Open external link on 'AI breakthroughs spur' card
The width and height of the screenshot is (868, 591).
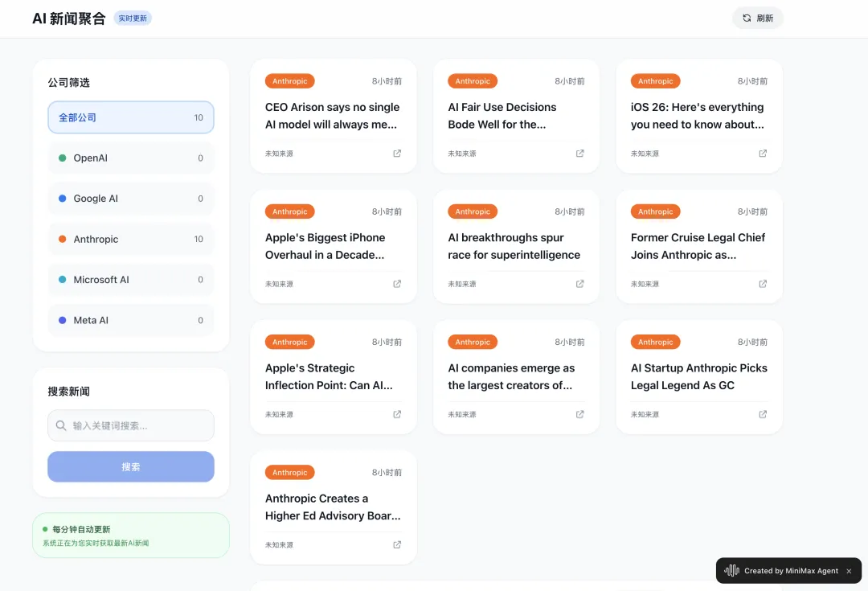click(x=579, y=284)
